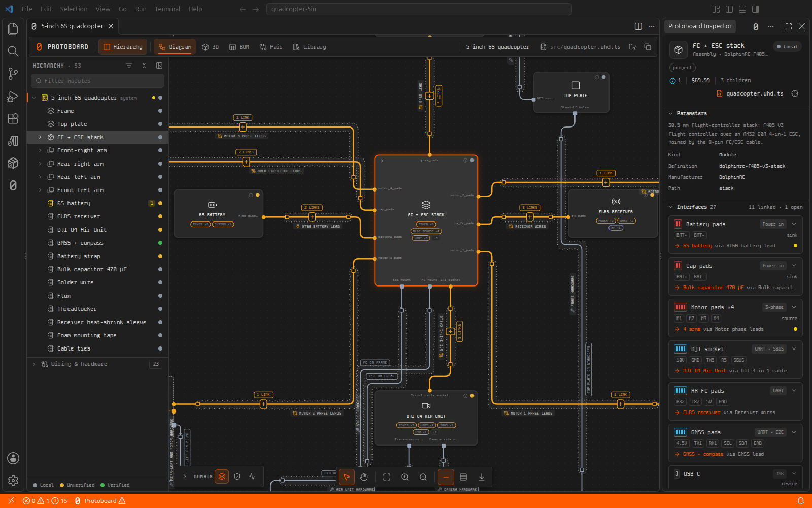Expand the Front-right arm tree row
This screenshot has height=508, width=812.
point(40,150)
